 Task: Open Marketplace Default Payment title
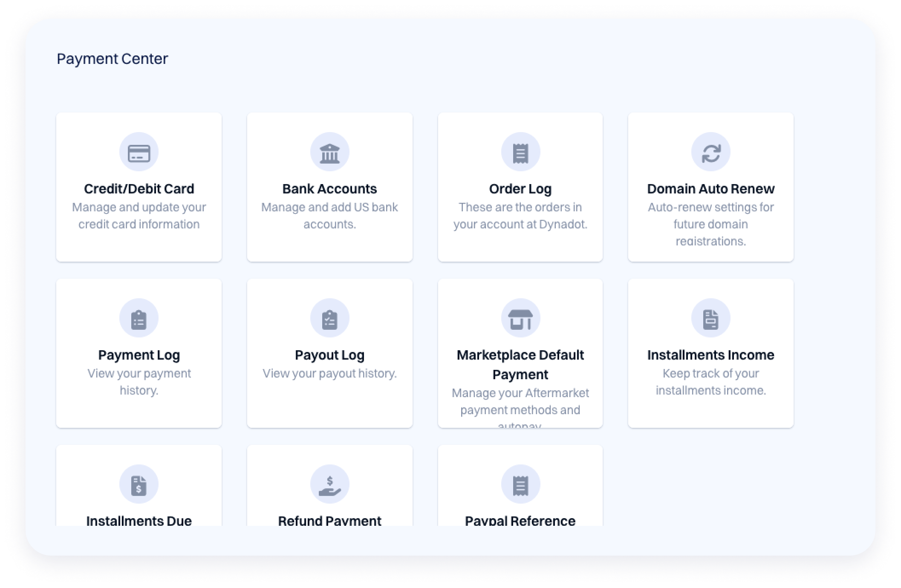click(520, 364)
